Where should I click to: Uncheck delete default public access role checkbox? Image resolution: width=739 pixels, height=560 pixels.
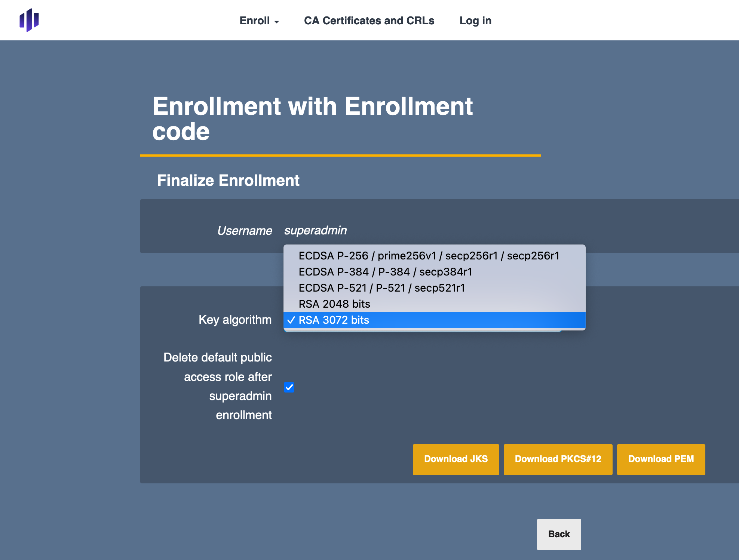click(x=289, y=387)
